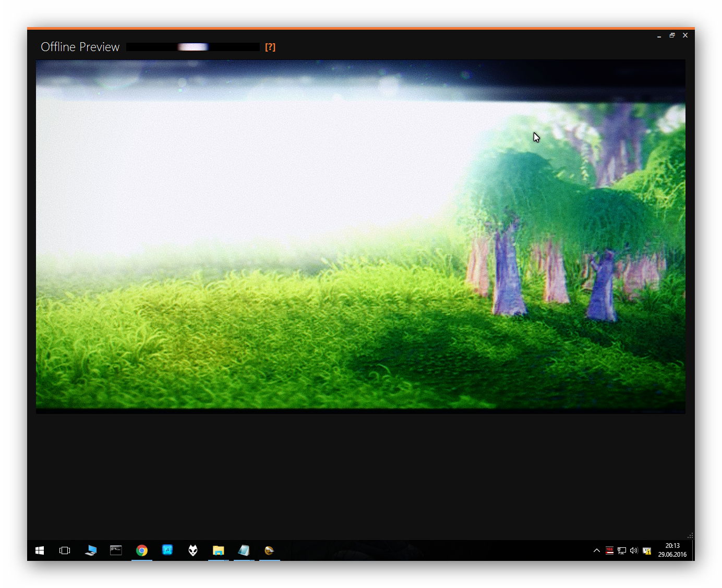
Task: Open File Explorer from the taskbar
Action: [219, 550]
